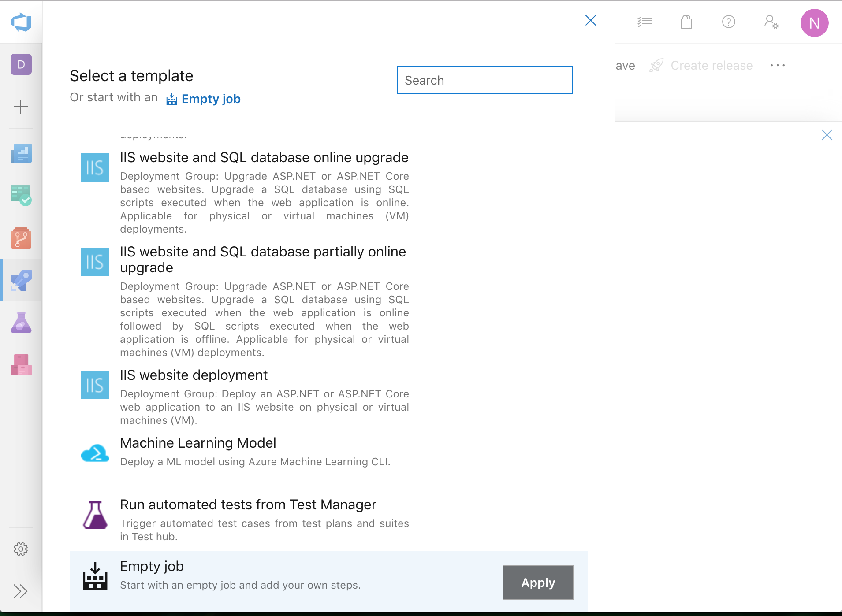Image resolution: width=842 pixels, height=616 pixels.
Task: Open the Test Plans flask icon
Action: (x=21, y=323)
